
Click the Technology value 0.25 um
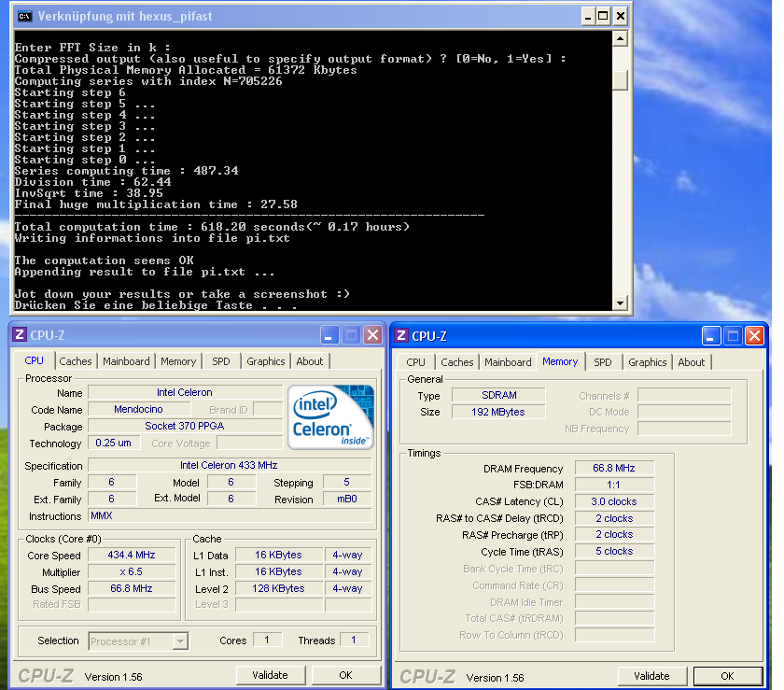114,443
